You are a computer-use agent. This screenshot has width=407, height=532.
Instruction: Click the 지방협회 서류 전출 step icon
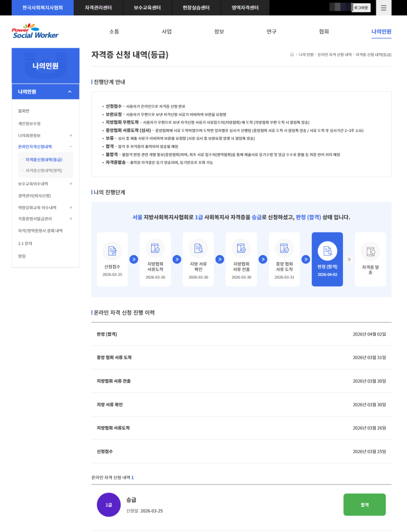click(242, 248)
